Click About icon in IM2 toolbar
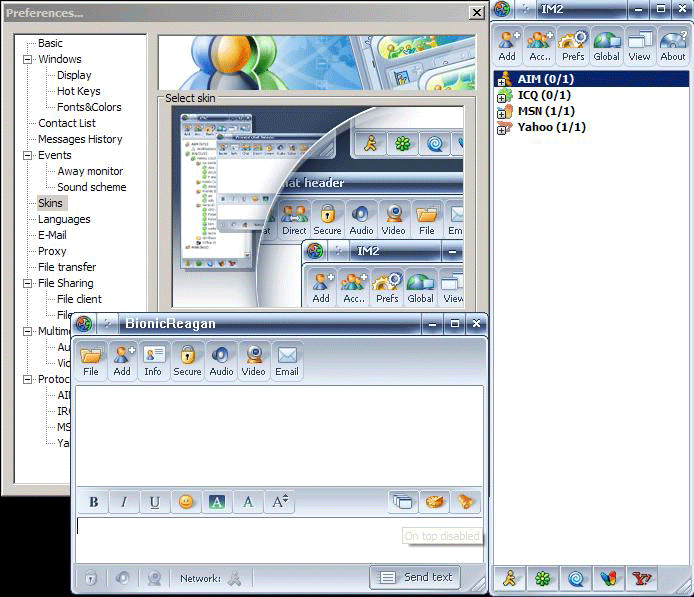 pyautogui.click(x=673, y=46)
